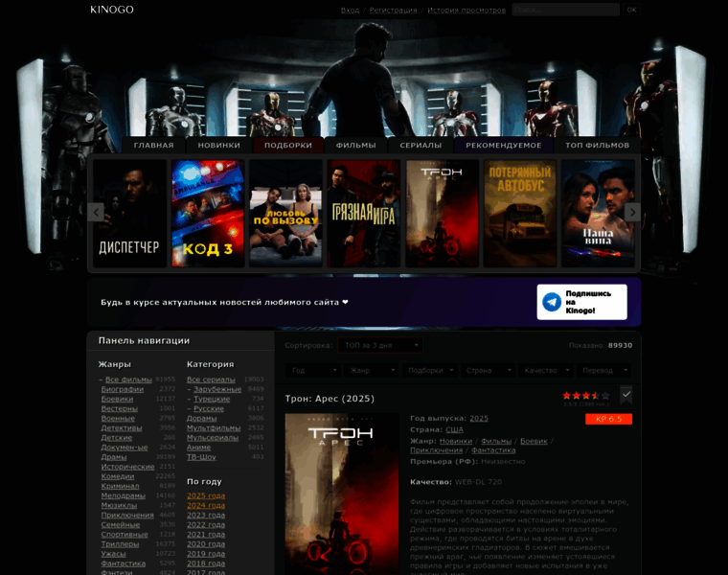Expand the Подборки filter dropdown
The image size is (728, 575).
click(430, 370)
